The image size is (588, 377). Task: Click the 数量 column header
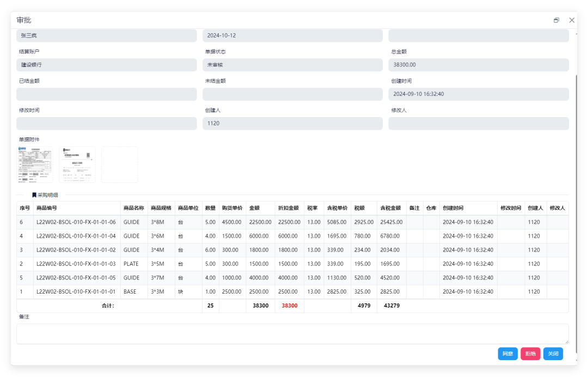tap(210, 208)
